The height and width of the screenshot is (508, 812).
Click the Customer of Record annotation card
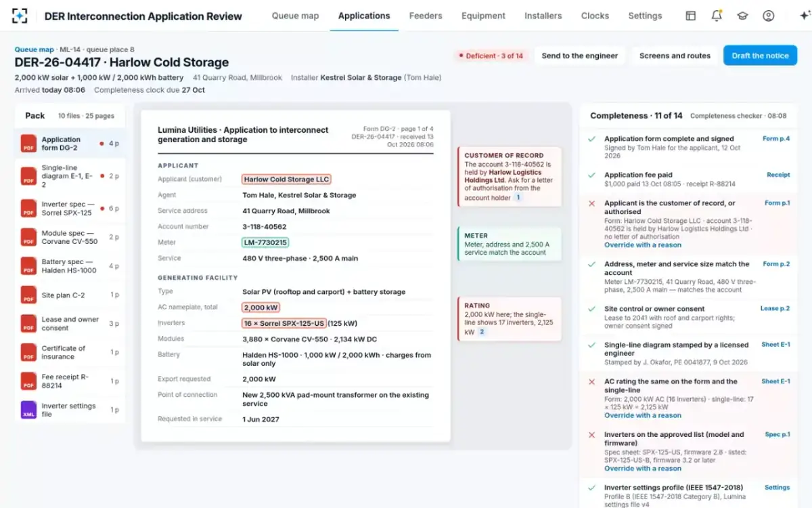[510, 177]
